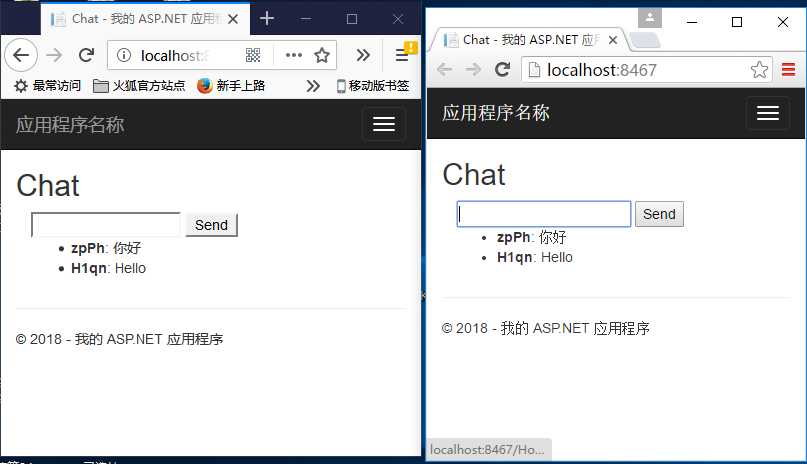Open the 新手上路 bookmark
Viewport: 807px width, 464px height.
[231, 85]
